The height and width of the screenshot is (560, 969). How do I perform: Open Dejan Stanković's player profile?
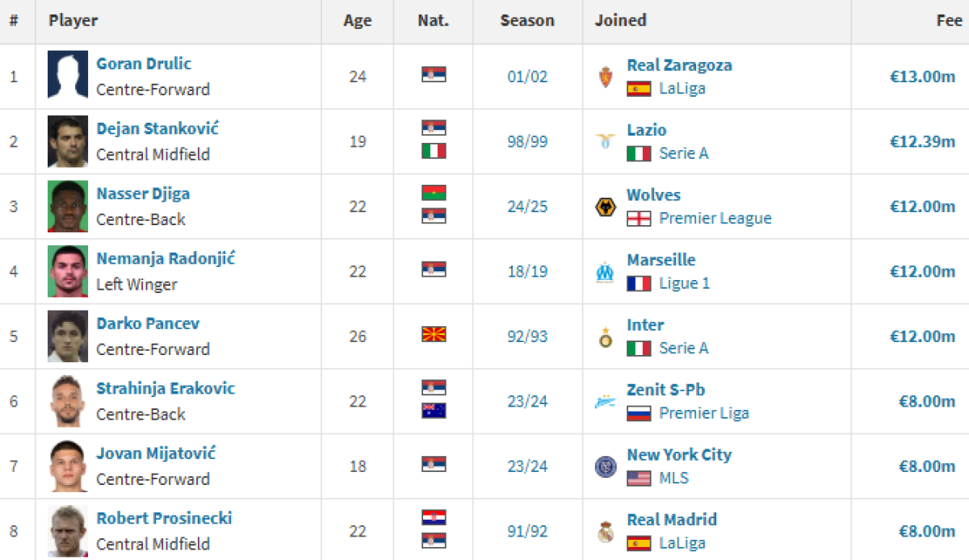(157, 129)
